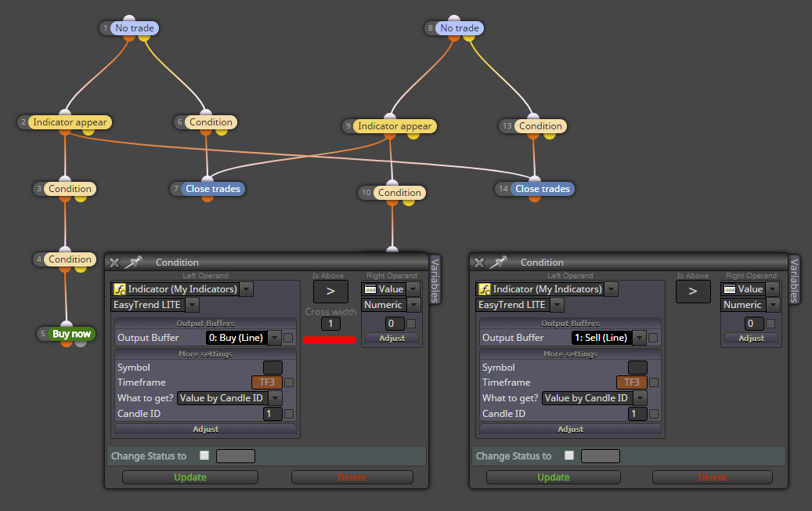Open right panel Indicator (My Indicators) dropdown
The height and width of the screenshot is (511, 812).
(612, 289)
